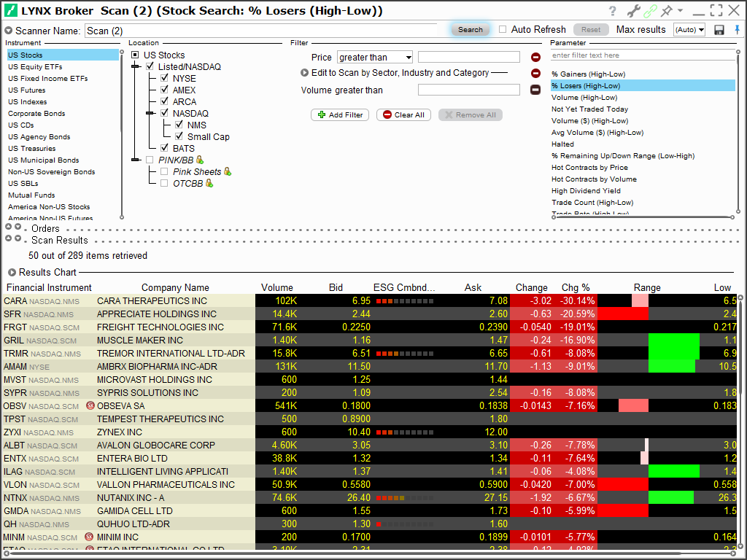Click the parameter filter text field

click(x=643, y=55)
